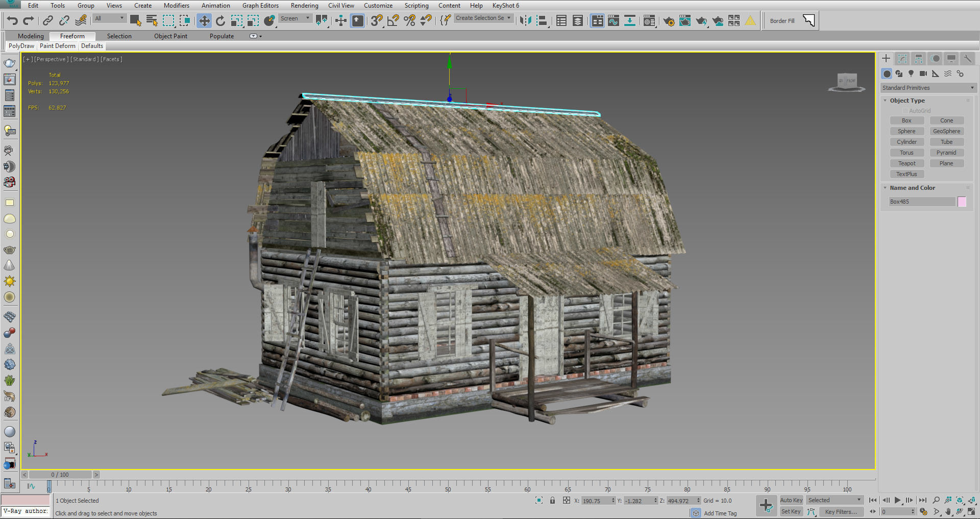Activate the Unlink Selection tool
The image size is (980, 519).
coord(64,20)
